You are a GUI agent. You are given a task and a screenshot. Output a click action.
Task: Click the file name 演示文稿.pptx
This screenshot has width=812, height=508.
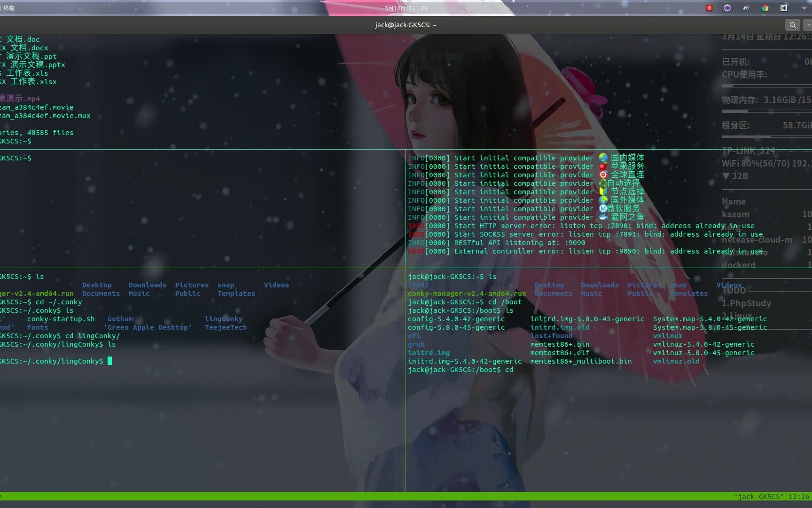click(38, 65)
